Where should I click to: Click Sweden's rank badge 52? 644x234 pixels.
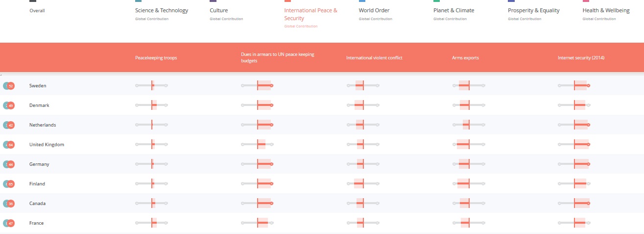click(11, 86)
